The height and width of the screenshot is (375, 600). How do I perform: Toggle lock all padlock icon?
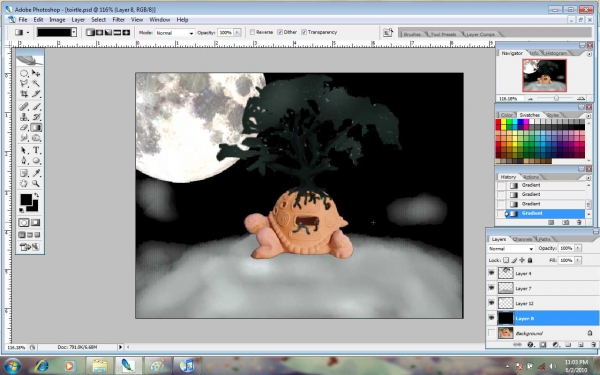coord(530,260)
